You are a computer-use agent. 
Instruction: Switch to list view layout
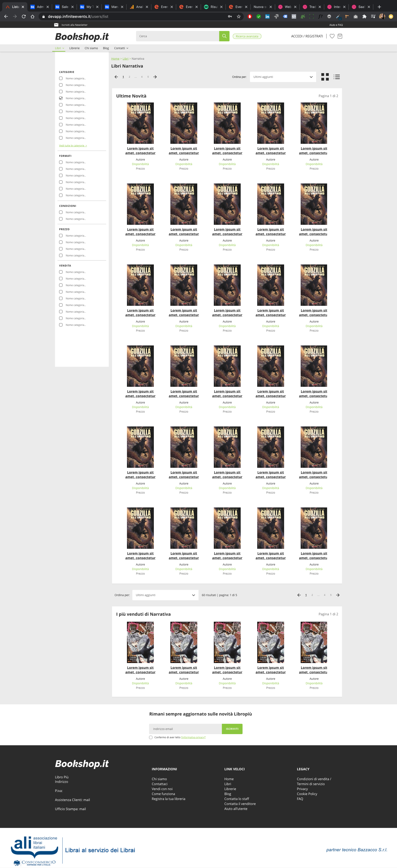[x=337, y=77]
